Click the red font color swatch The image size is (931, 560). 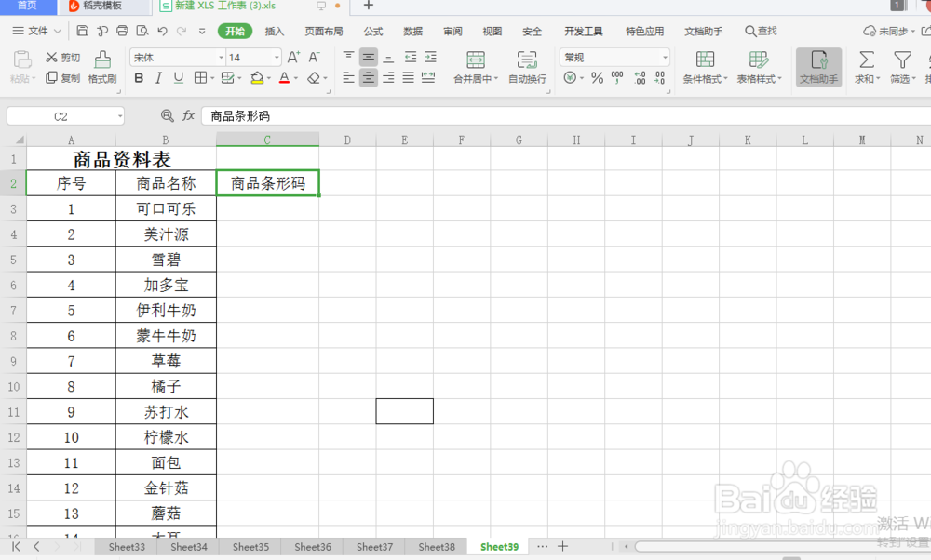[x=285, y=84]
